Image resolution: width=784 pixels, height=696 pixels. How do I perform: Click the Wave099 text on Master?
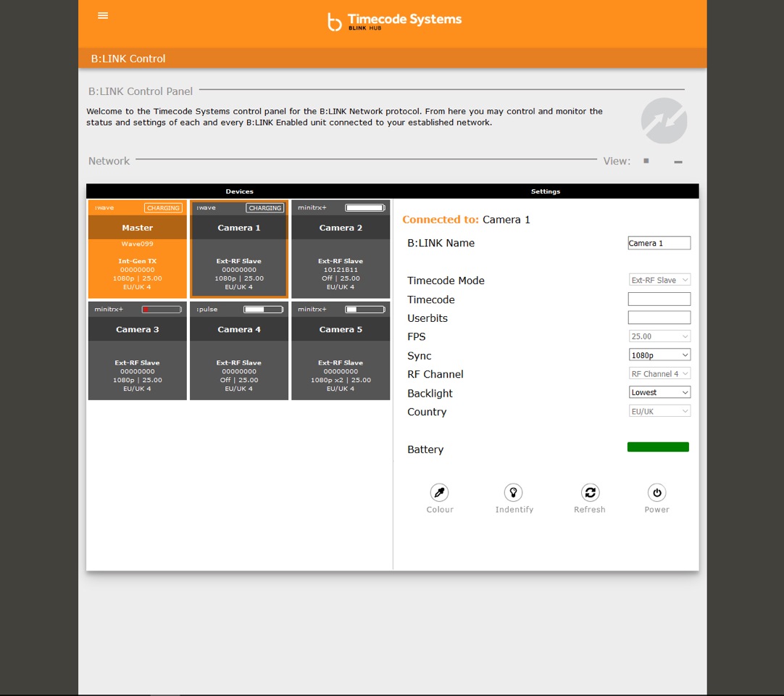pyautogui.click(x=138, y=244)
